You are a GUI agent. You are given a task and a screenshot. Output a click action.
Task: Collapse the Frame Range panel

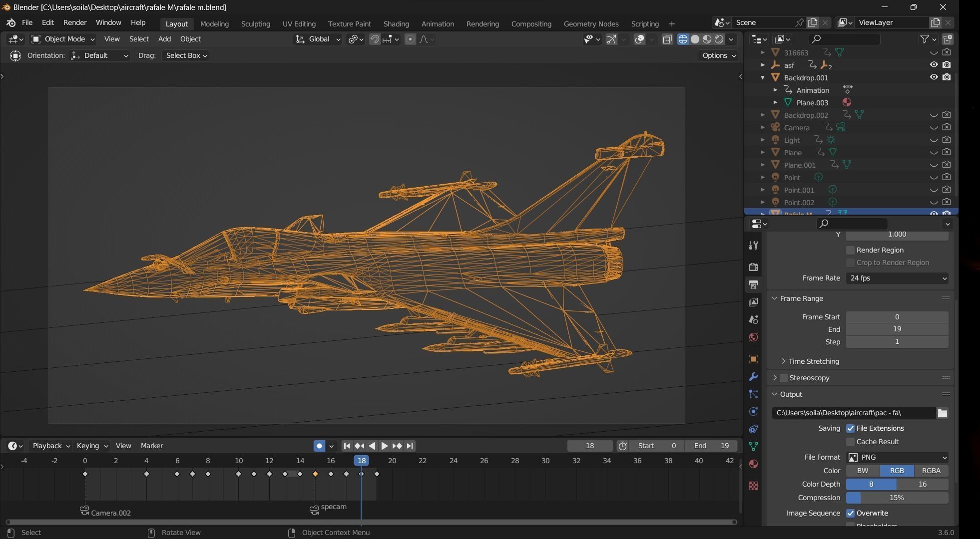point(801,299)
